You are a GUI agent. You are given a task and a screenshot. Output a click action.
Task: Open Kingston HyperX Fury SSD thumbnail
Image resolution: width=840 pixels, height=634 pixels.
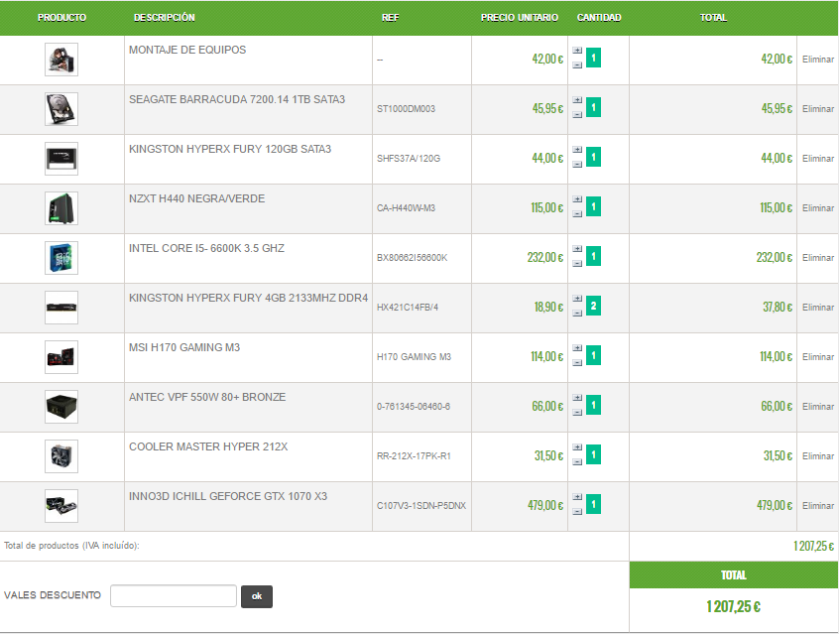coord(61,159)
